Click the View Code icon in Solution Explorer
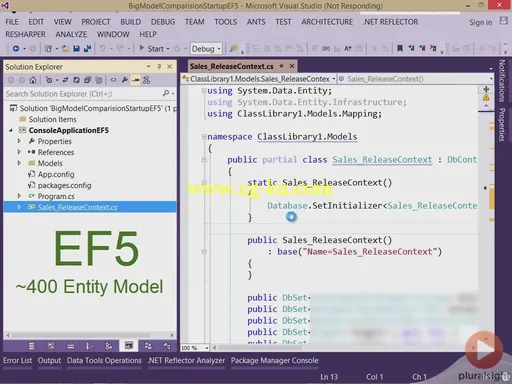This screenshot has width=512, height=384. (x=113, y=80)
